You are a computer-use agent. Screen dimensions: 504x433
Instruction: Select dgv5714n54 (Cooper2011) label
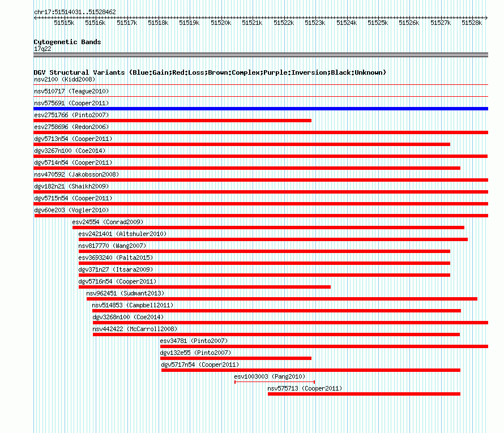(x=73, y=162)
